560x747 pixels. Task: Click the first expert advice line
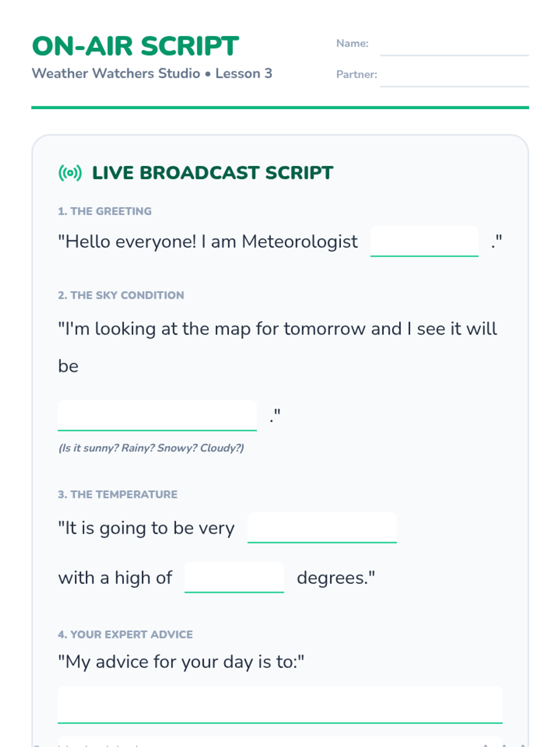280,705
